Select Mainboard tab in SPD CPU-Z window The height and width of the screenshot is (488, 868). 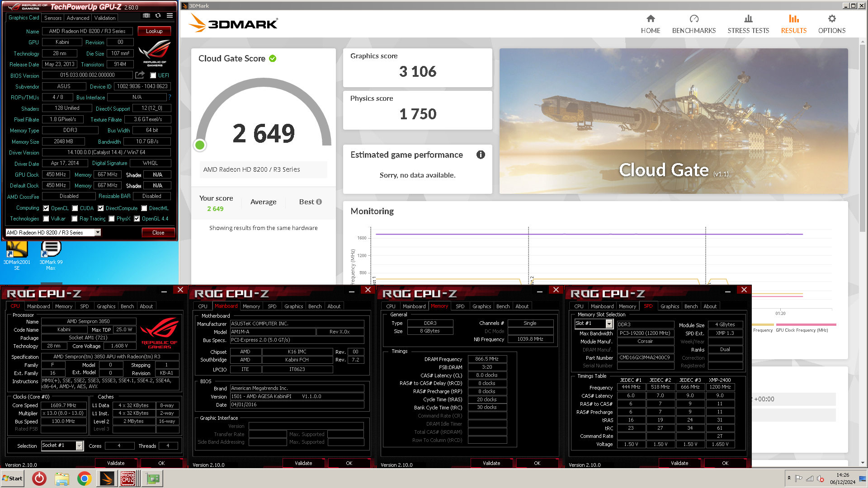coord(602,306)
